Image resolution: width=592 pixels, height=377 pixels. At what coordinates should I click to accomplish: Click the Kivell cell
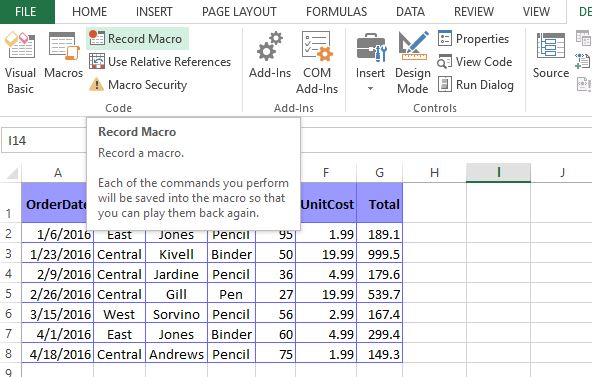click(x=176, y=254)
